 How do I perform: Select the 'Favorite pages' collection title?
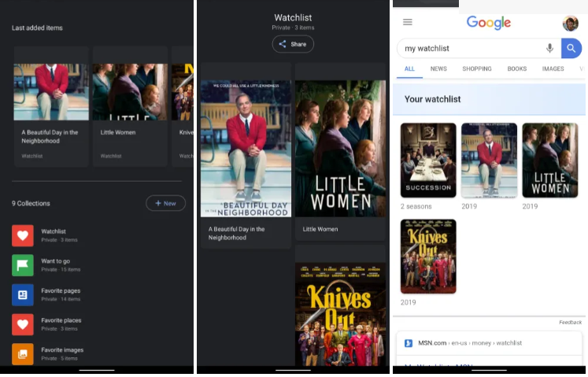pyautogui.click(x=61, y=290)
